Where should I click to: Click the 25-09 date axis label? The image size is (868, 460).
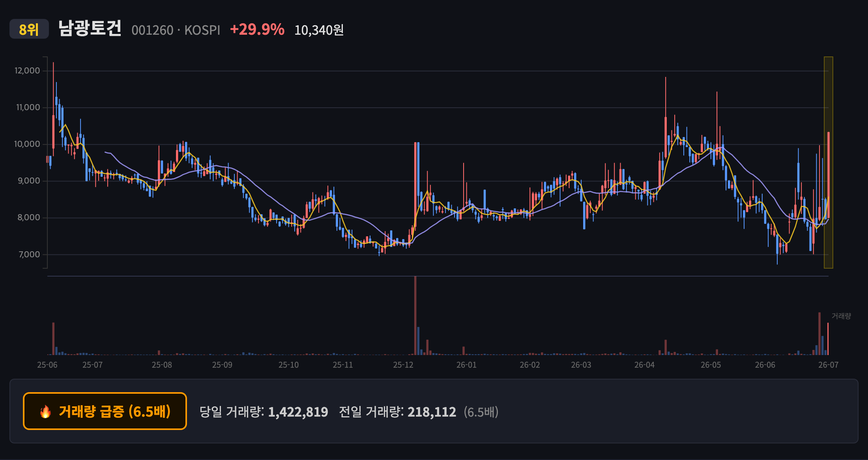[222, 365]
